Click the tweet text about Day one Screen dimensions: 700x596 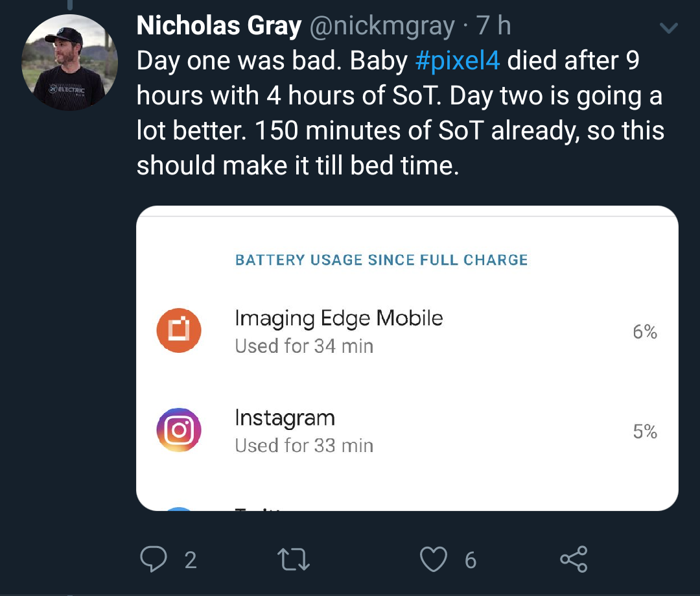(401, 113)
